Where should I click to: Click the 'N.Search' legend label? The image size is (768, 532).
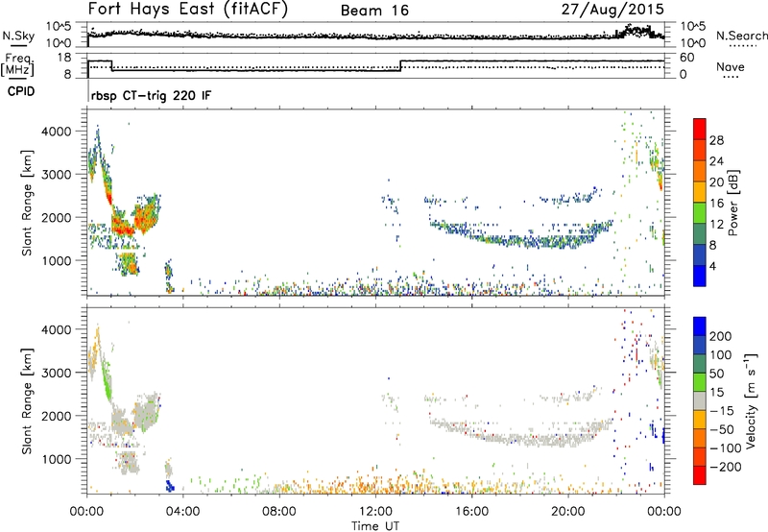click(x=742, y=36)
